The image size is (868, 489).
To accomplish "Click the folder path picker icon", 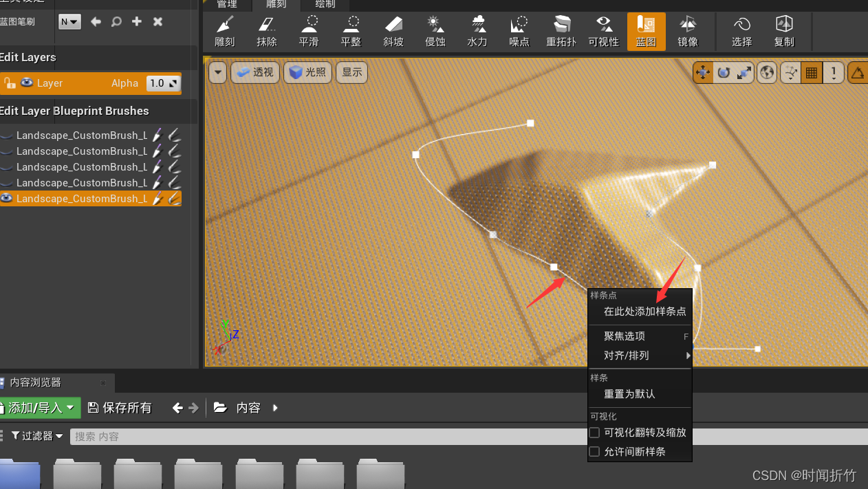I will coord(220,408).
